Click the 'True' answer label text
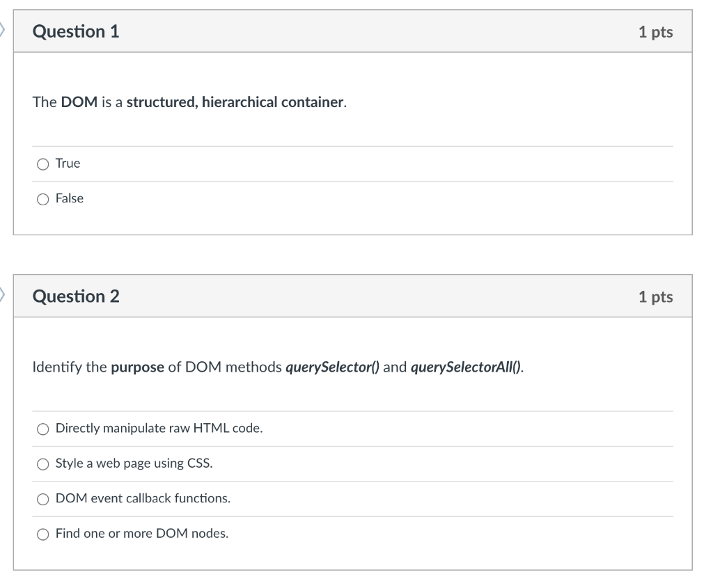713x588 pixels. pyautogui.click(x=68, y=163)
